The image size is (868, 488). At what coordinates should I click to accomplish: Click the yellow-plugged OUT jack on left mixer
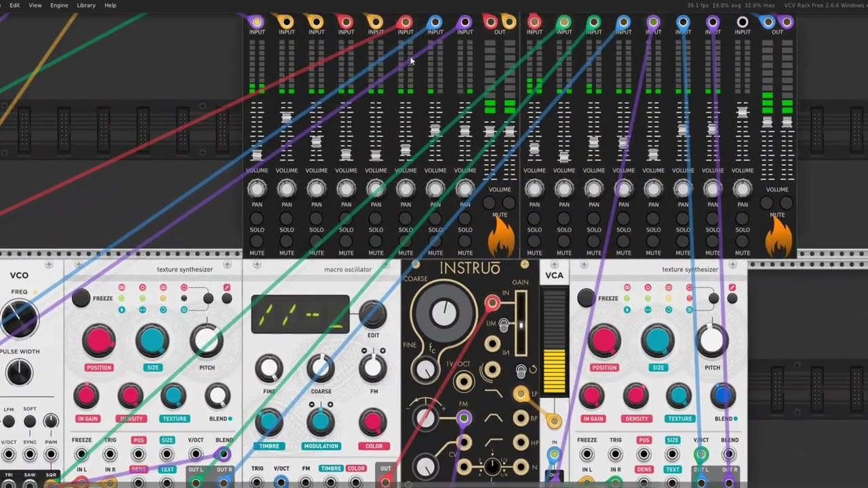(509, 22)
